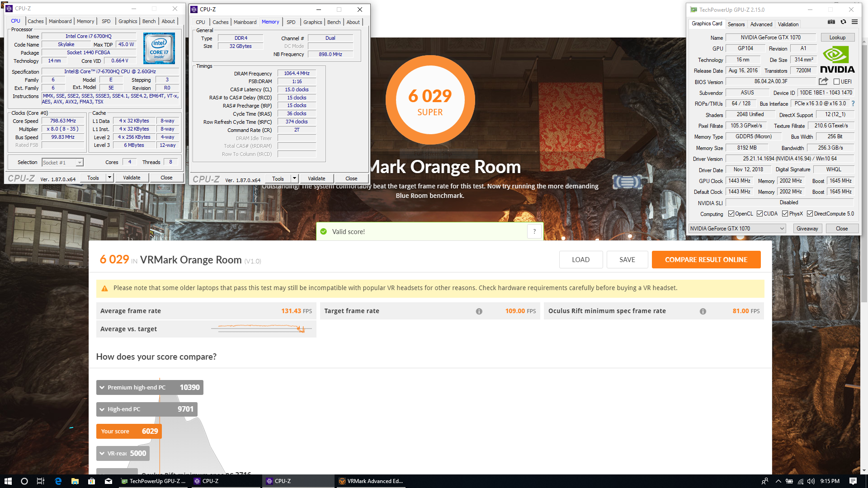
Task: Open Tools dropdown arrow in CPU-Z Memory window
Action: click(x=294, y=178)
